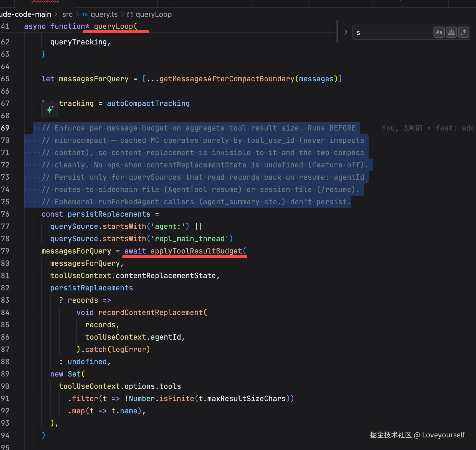Open the query.ts breadcrumb item
This screenshot has height=450, width=476.
pyautogui.click(x=104, y=14)
